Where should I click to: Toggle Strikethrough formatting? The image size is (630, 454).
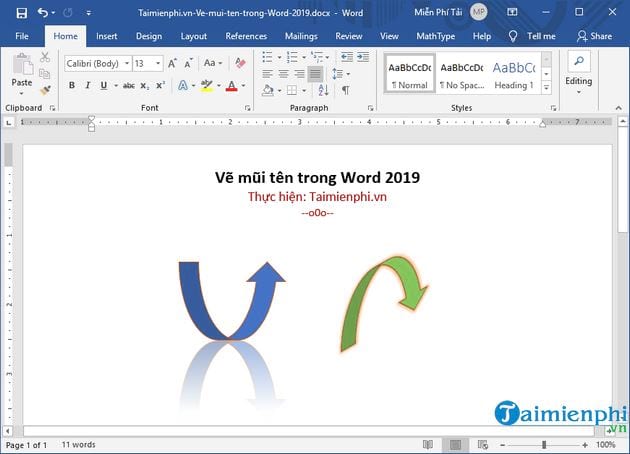pyautogui.click(x=129, y=86)
